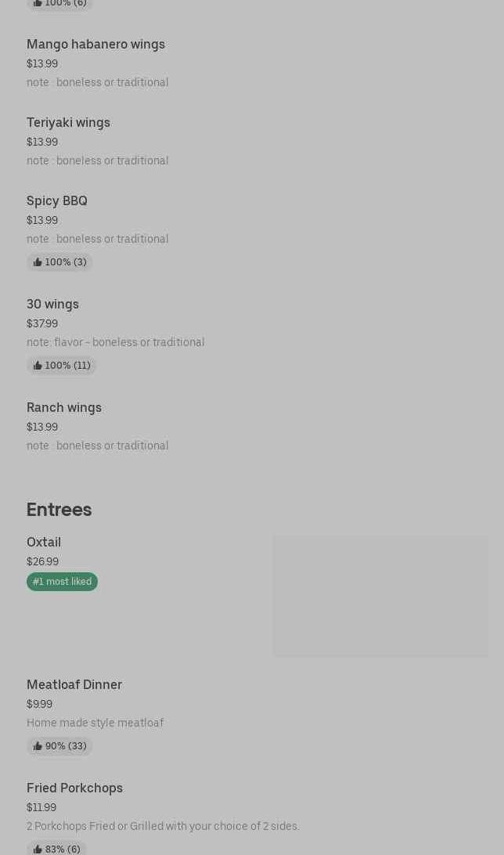The image size is (504, 855).
Task: Click the #1 most liked badge
Action: (x=62, y=582)
